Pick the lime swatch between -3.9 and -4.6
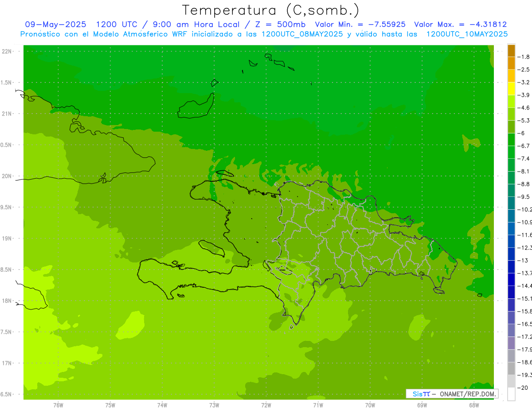Viewport: 532px width, 411px height. pyautogui.click(x=511, y=102)
